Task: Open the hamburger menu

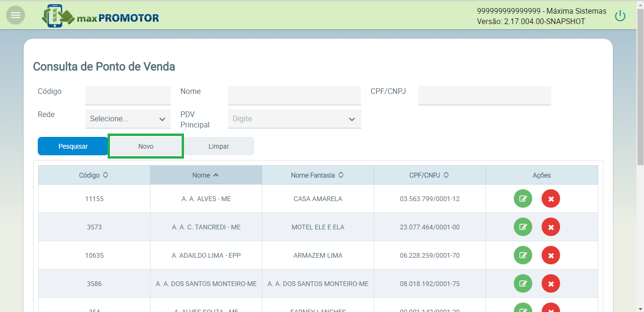Action: pyautogui.click(x=16, y=15)
